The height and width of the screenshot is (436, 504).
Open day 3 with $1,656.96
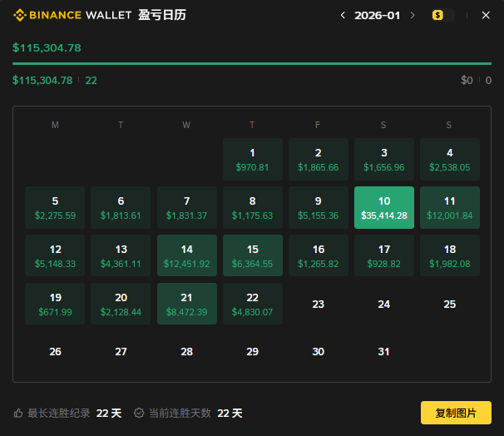(384, 159)
